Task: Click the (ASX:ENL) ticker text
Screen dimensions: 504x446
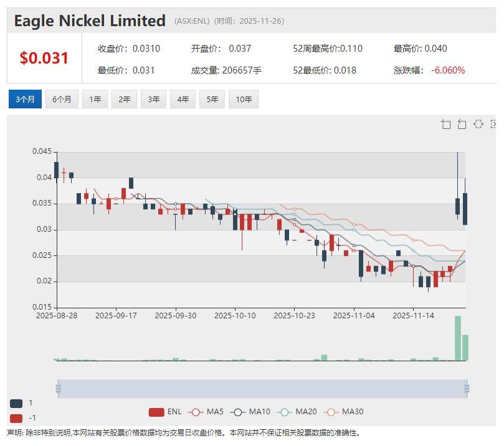Action: point(192,21)
